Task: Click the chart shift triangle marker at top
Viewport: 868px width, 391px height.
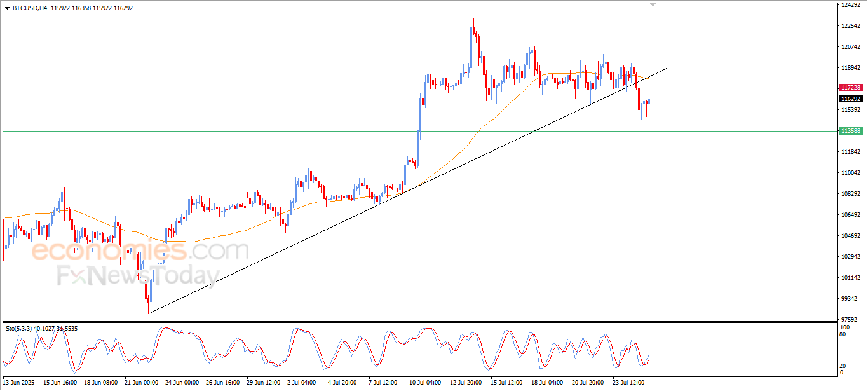Action: tap(653, 4)
